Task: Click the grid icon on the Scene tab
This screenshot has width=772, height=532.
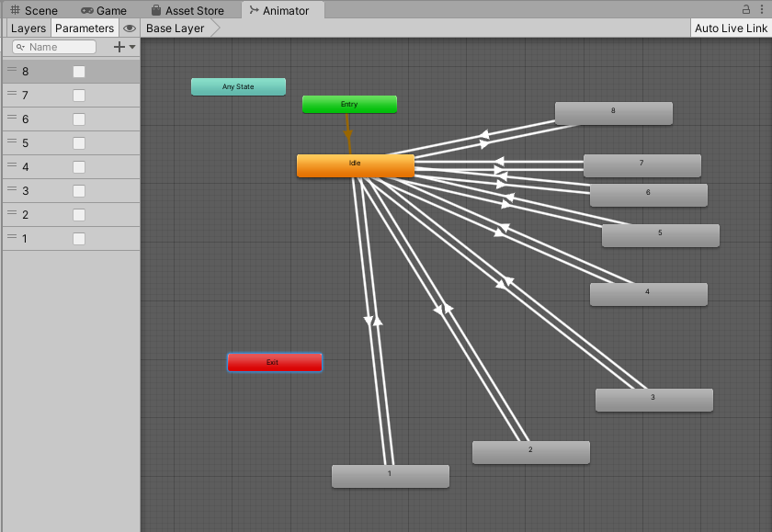Action: point(15,9)
